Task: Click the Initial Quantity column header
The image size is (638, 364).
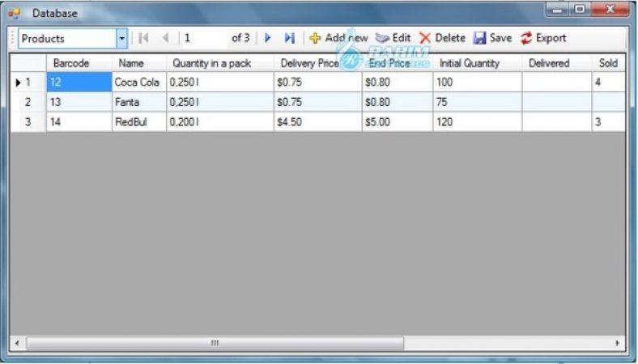Action: tap(477, 63)
